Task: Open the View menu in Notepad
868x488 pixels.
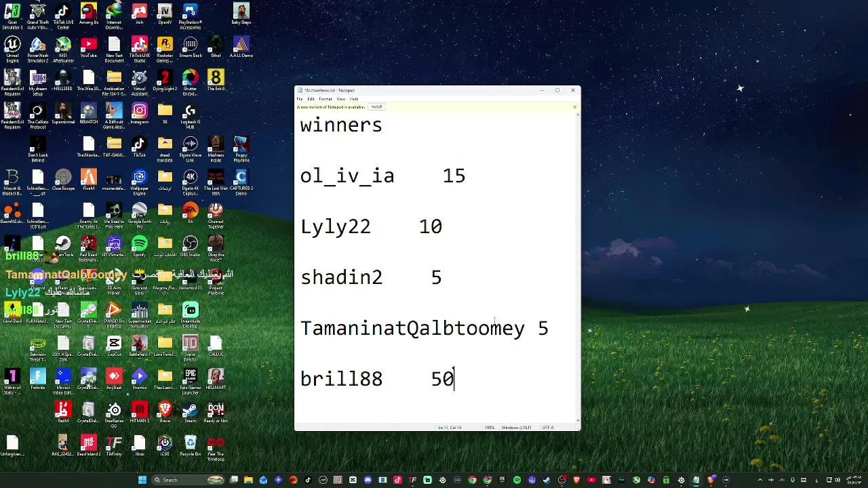Action: (341, 99)
